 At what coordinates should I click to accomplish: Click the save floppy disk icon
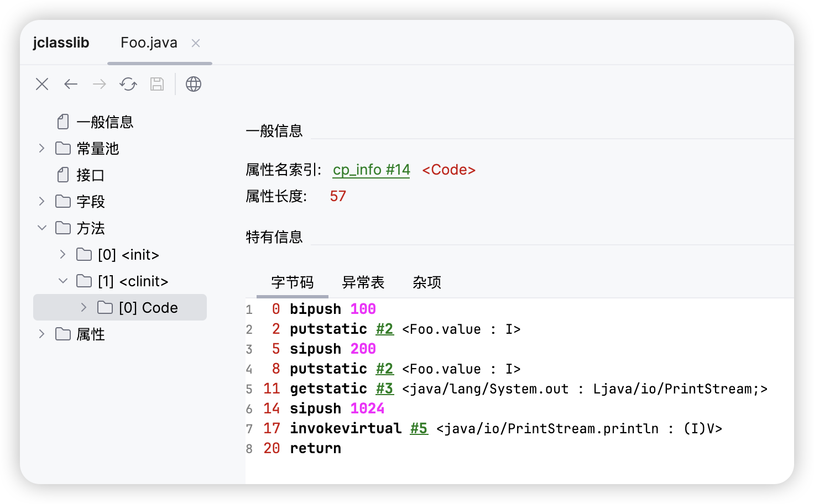tap(157, 84)
